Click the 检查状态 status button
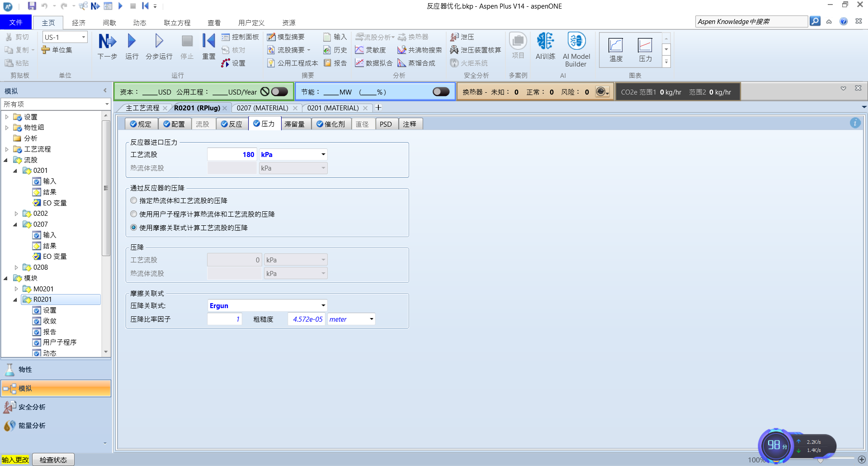This screenshot has height=466, width=868. 53,460
